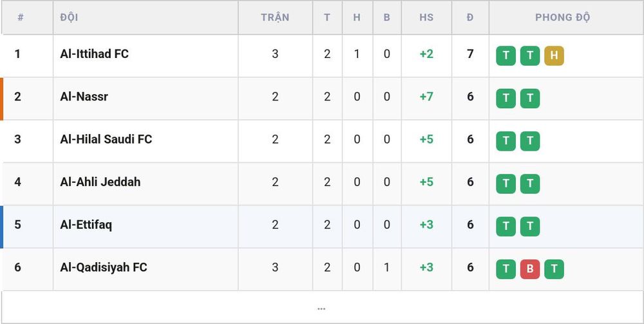Click the second green T badge for Al-Ahli Jeddah

530,184
